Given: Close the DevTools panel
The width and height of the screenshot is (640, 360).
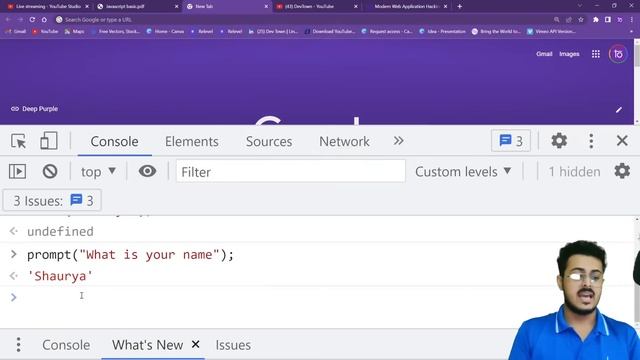Looking at the screenshot, I should [x=622, y=141].
